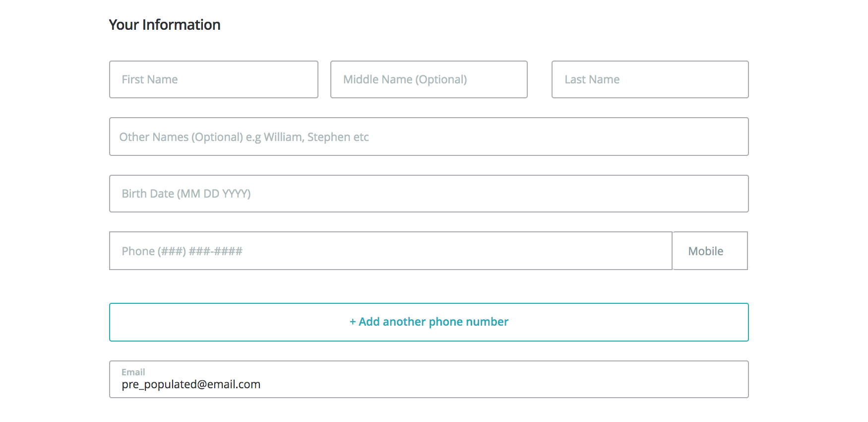Image resolution: width=868 pixels, height=422 pixels.
Task: Click the "First Name" placeholder text
Action: pos(150,79)
